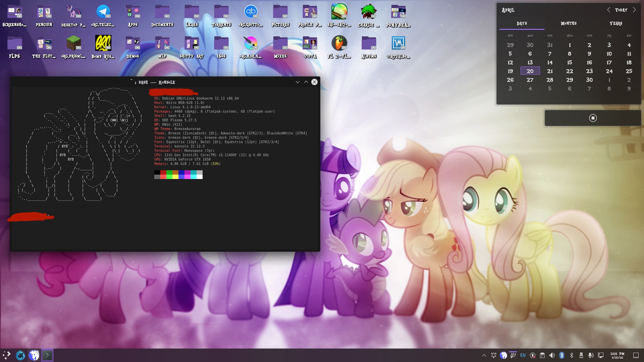This screenshot has height=362, width=644.
Task: Select April 20 in the calendar
Action: 530,71
